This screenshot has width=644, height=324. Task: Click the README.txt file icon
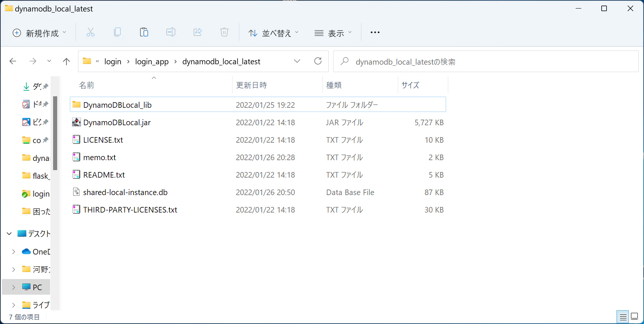tap(76, 174)
